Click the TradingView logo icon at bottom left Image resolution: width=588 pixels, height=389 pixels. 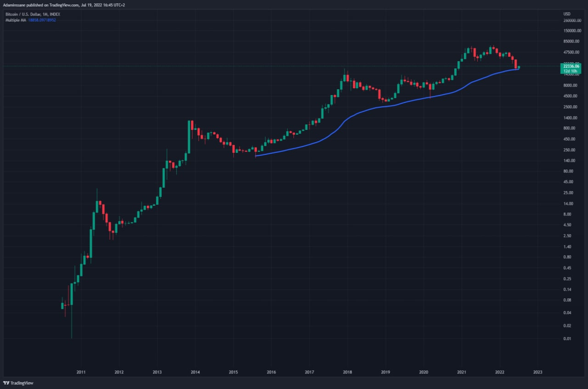click(6, 383)
